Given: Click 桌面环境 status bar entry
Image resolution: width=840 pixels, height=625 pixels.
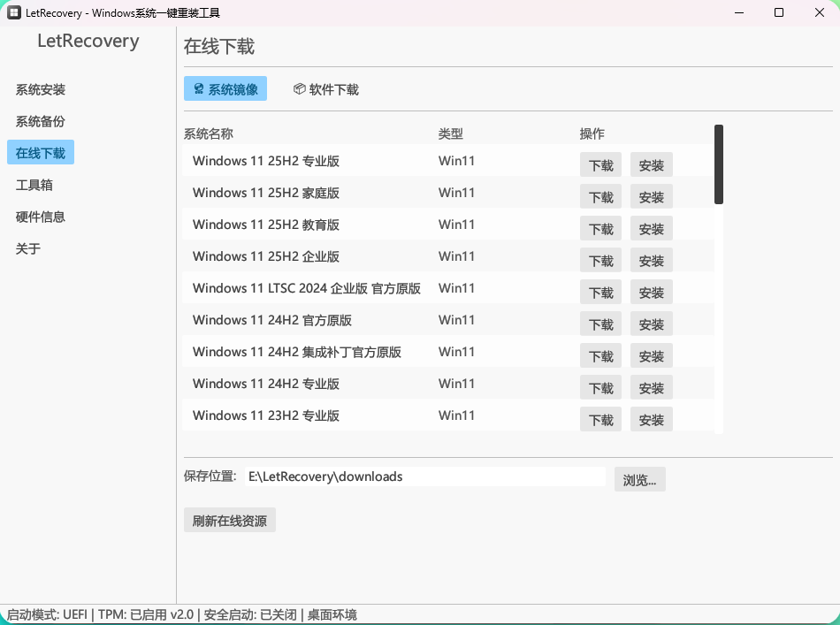Looking at the screenshot, I should pyautogui.click(x=332, y=614).
